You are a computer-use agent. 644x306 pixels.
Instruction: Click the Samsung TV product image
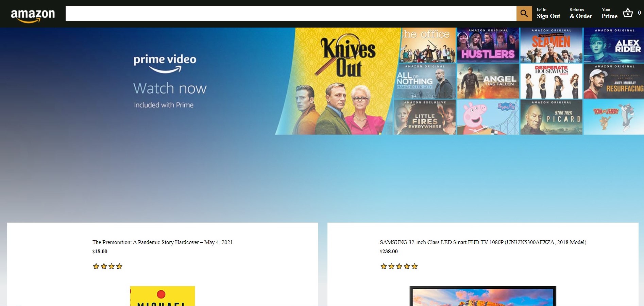pos(482,296)
